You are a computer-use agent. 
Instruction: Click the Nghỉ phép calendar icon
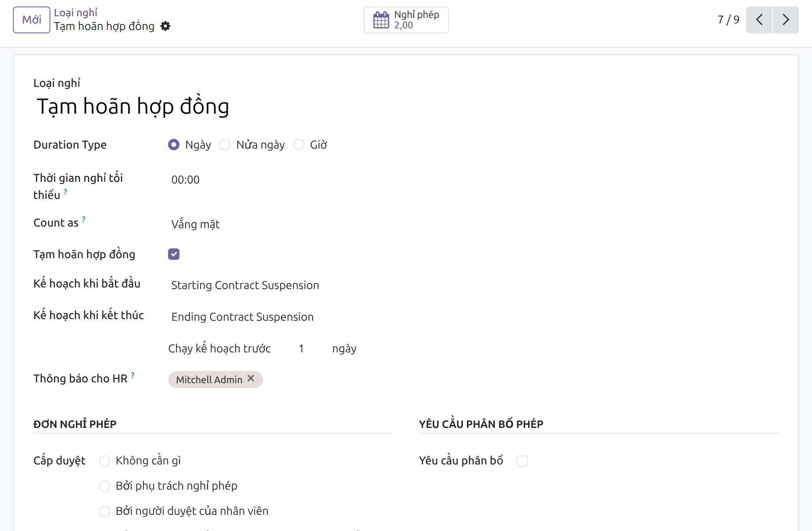[x=381, y=20]
